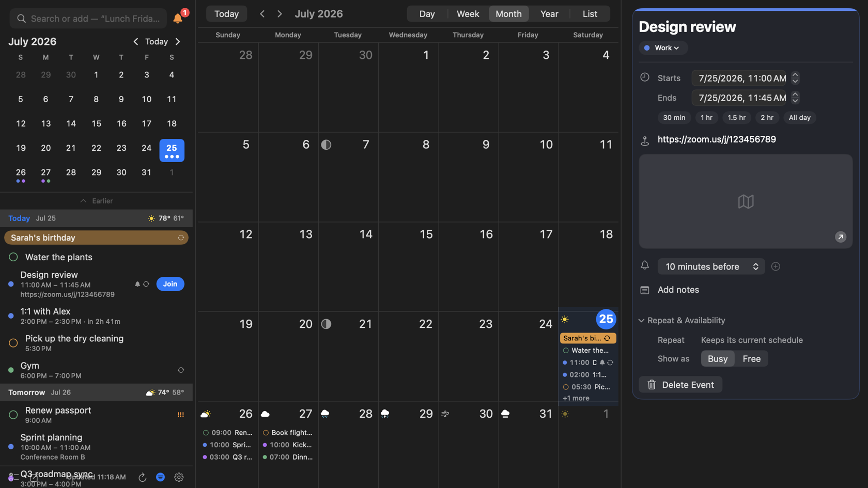Complete the Renew passport reminder
This screenshot has height=488, width=868.
13,415
